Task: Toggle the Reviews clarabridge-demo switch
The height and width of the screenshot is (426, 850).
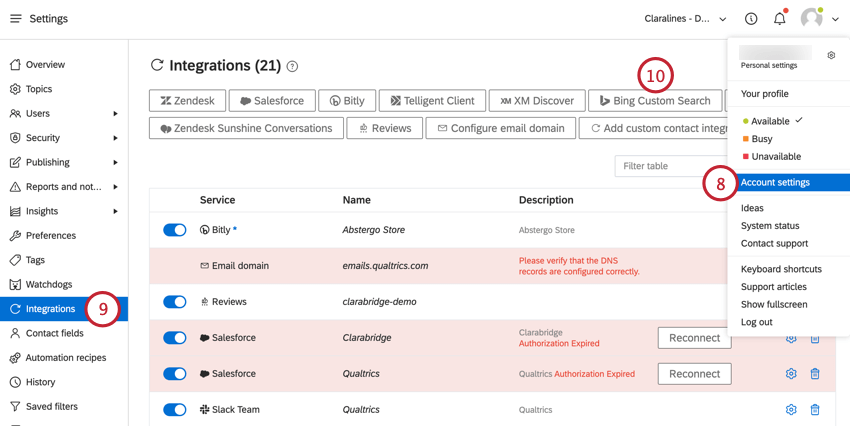Action: click(175, 302)
